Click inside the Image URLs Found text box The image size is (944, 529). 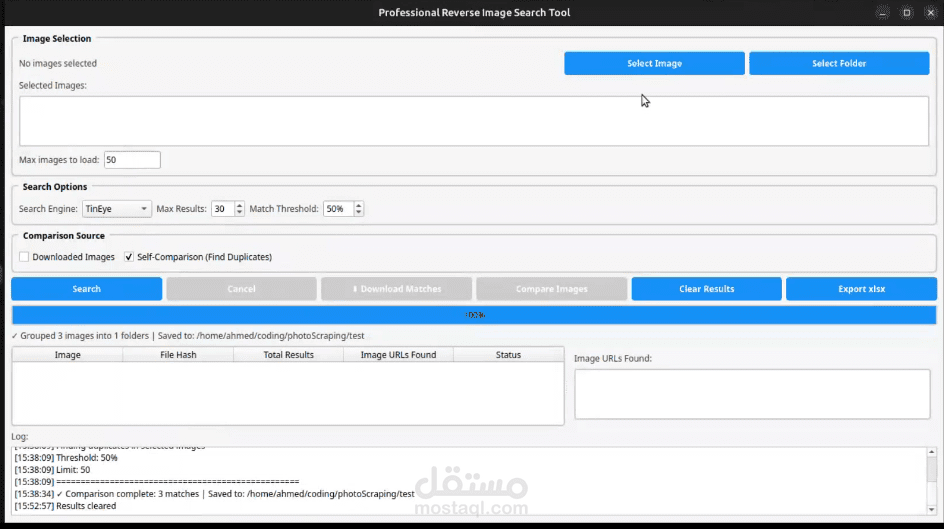click(752, 394)
